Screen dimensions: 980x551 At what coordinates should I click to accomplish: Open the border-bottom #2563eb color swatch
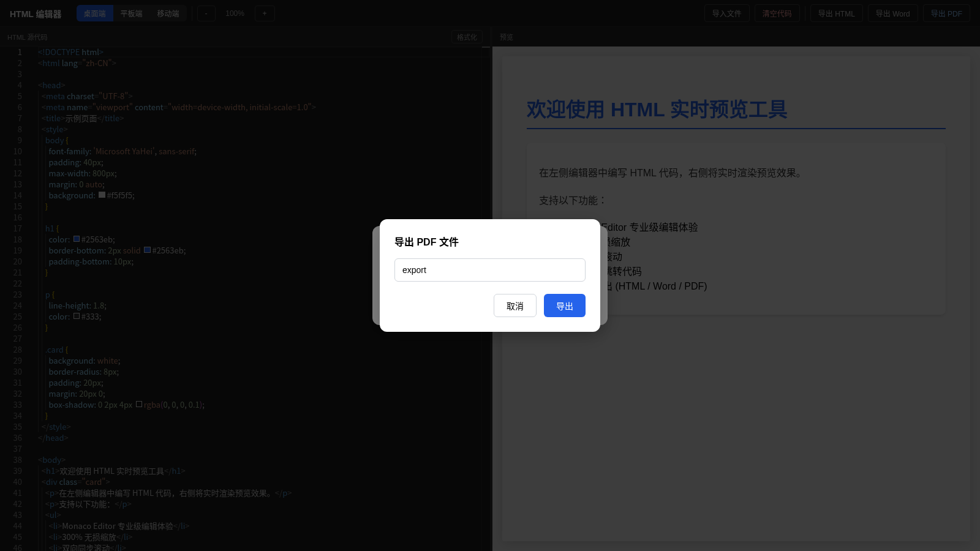click(x=147, y=250)
